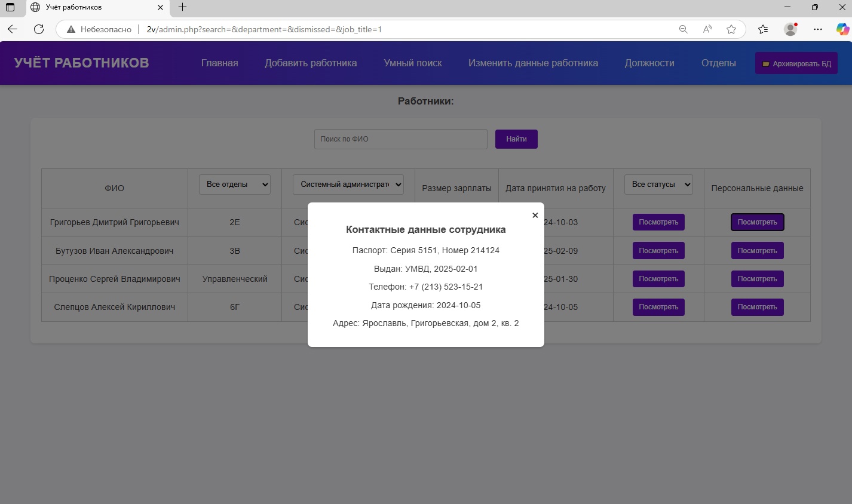Restore down the browser window
The image size is (852, 504).
point(815,7)
